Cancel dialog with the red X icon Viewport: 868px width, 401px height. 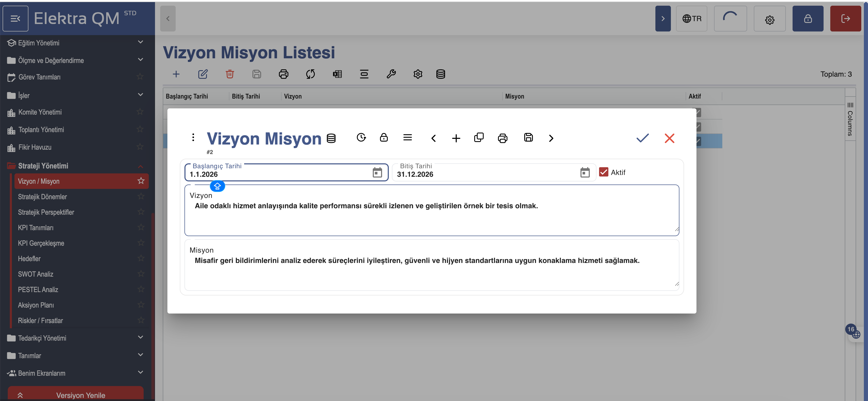669,138
